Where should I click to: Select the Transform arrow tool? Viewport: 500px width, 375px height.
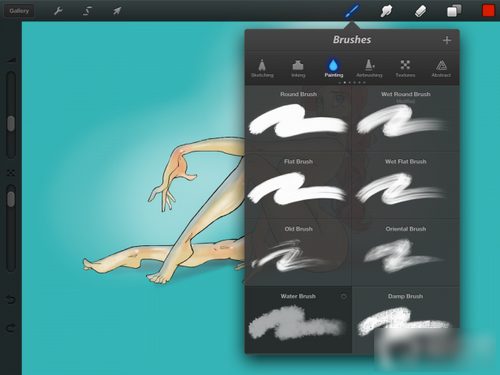pyautogui.click(x=117, y=11)
